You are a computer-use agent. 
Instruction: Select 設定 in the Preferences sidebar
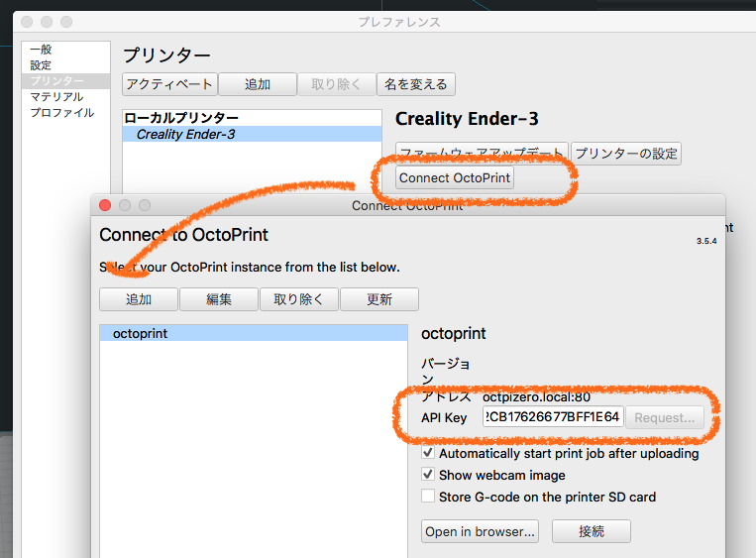41,65
